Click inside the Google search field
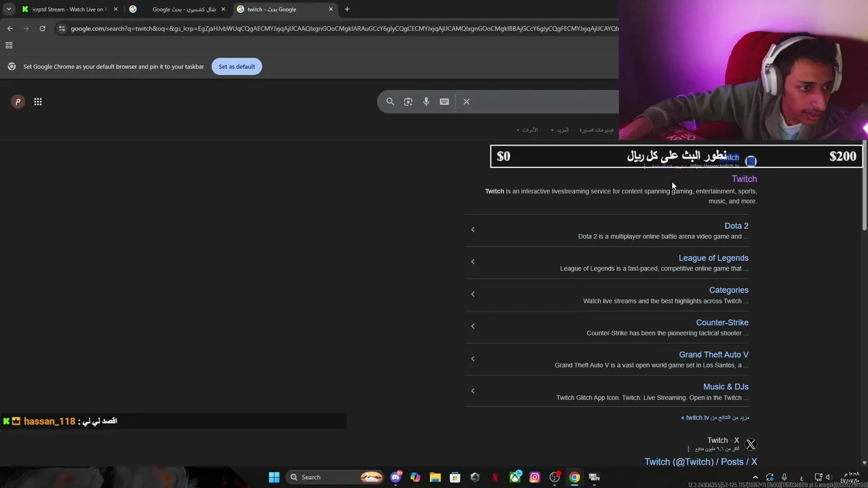This screenshot has width=868, height=488. click(546, 102)
